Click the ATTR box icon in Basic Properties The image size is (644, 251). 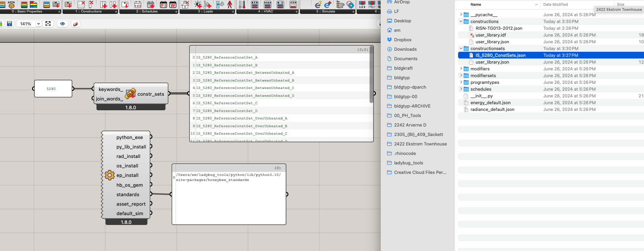point(11,5)
